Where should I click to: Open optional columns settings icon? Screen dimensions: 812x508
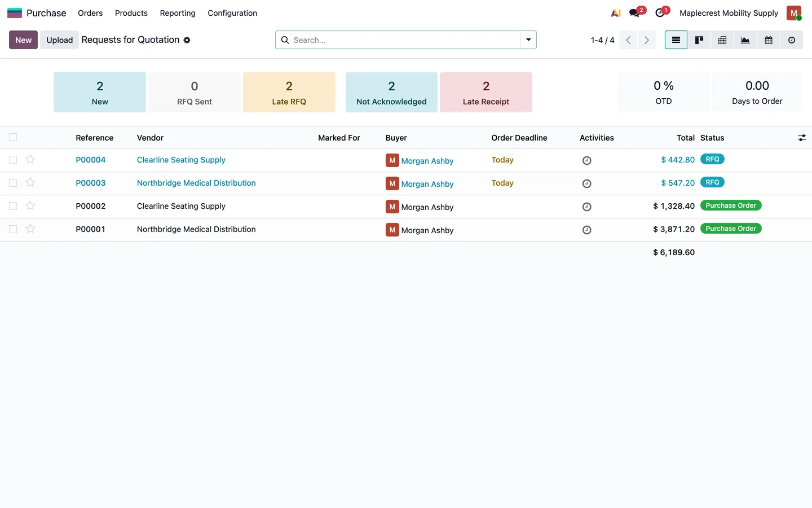tap(802, 138)
